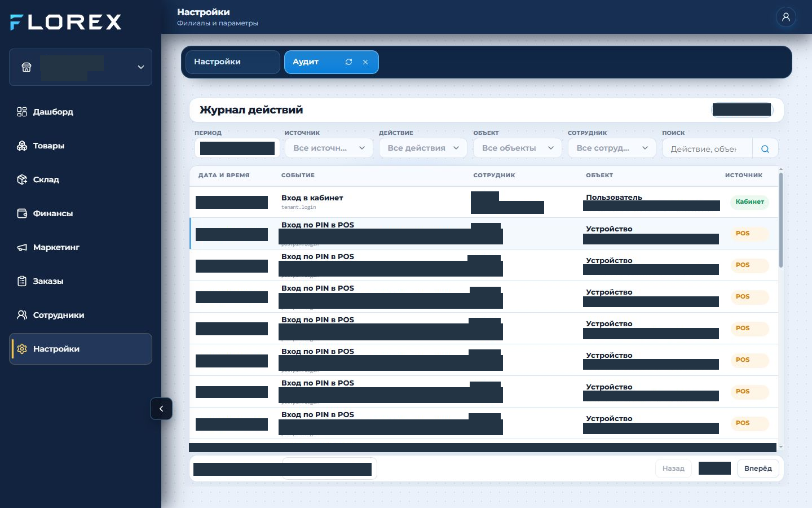Expand the Все объекты dropdown
The width and height of the screenshot is (812, 508).
tap(518, 148)
